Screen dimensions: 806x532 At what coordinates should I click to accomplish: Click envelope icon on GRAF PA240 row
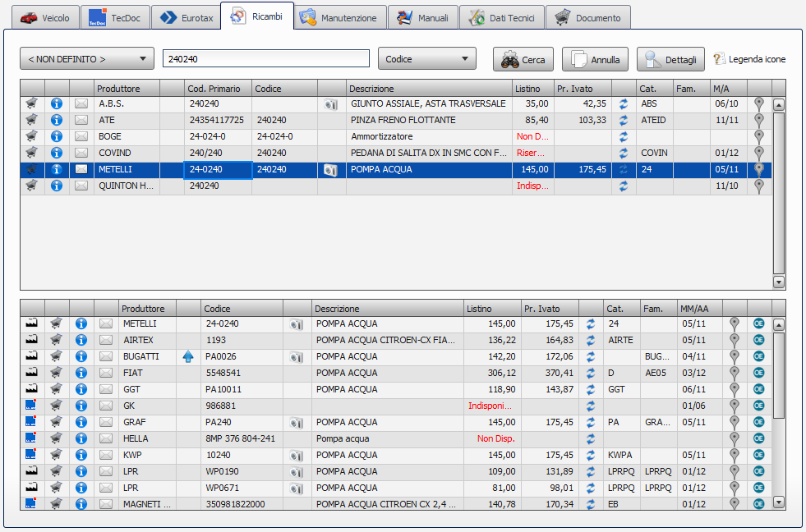(106, 422)
